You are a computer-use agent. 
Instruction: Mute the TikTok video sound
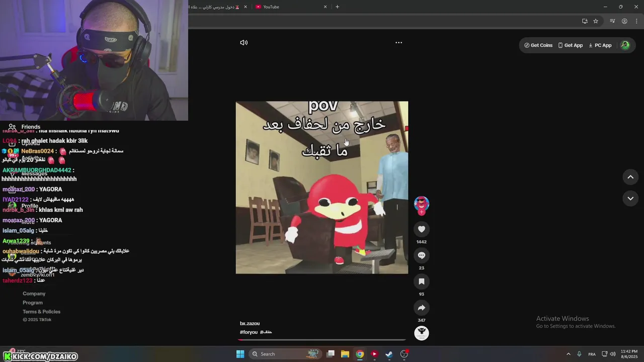(x=244, y=43)
